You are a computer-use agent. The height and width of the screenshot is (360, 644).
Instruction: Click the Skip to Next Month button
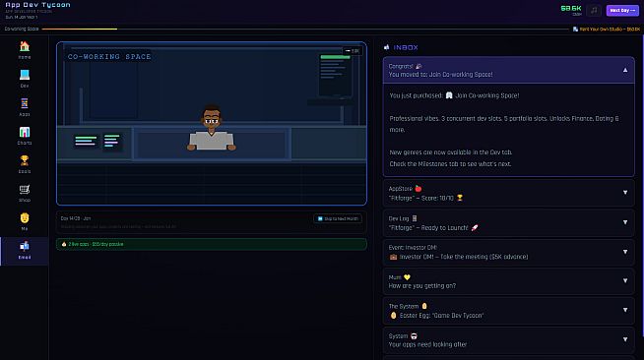(x=338, y=218)
